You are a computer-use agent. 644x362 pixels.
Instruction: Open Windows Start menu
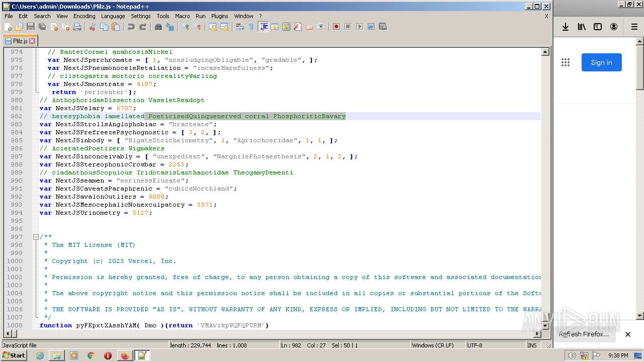14,355
